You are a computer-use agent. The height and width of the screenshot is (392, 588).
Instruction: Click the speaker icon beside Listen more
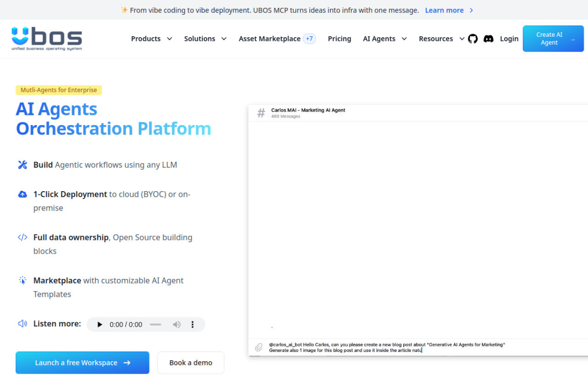23,324
